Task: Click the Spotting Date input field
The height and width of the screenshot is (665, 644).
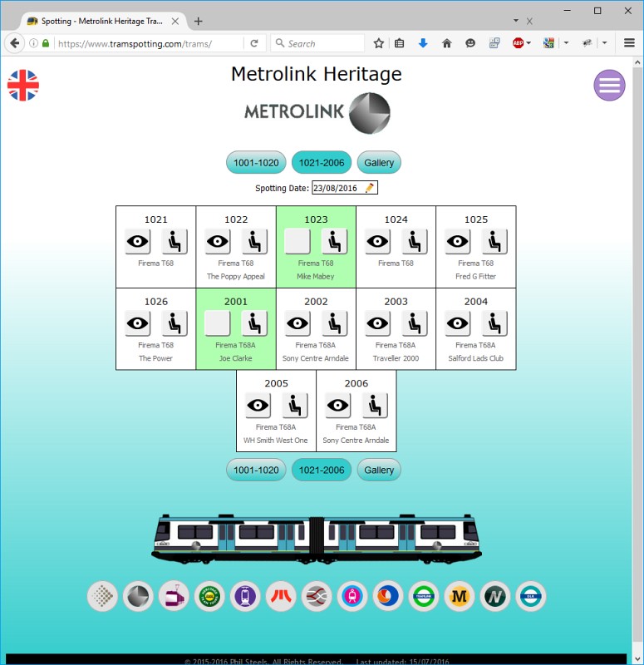Action: coord(345,188)
